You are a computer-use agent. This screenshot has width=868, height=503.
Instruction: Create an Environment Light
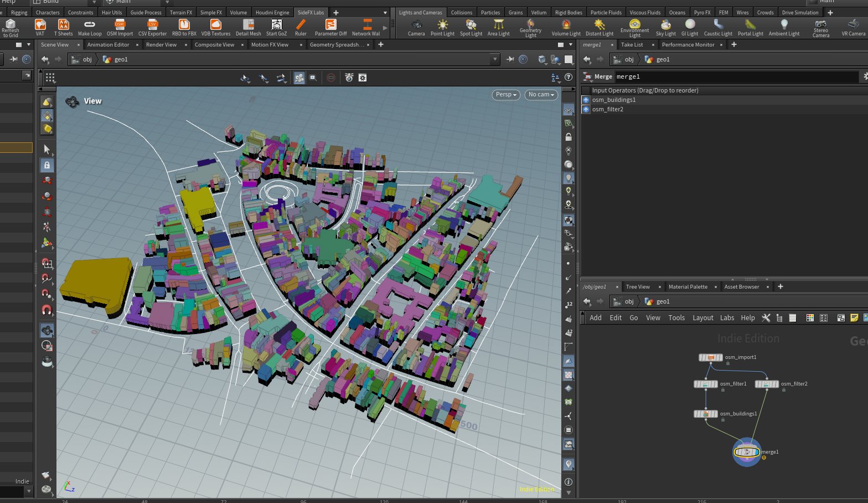click(x=634, y=28)
